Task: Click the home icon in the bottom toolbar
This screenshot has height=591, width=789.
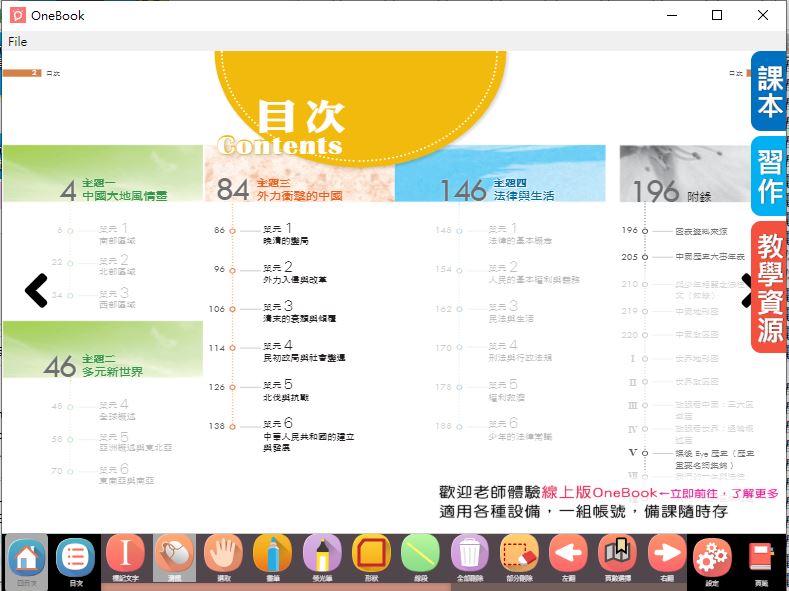Action: coord(27,558)
